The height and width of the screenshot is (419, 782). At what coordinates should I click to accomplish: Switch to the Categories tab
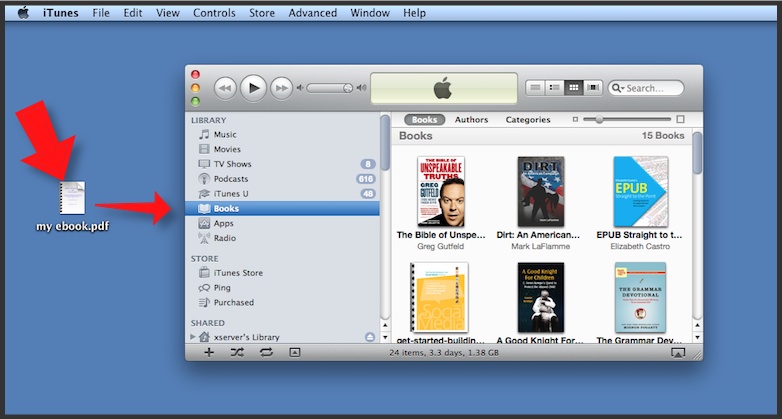528,120
